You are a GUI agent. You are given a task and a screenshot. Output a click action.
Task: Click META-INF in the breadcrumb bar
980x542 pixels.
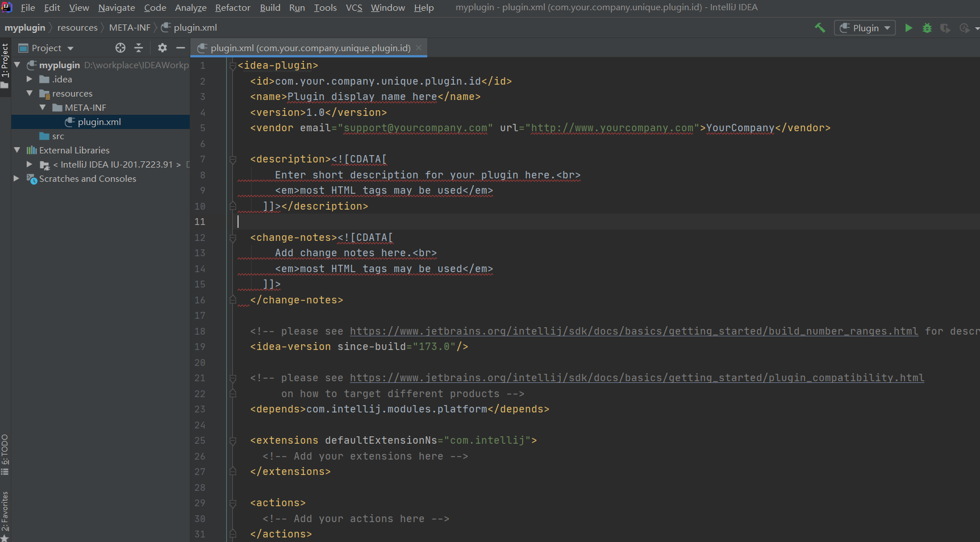click(x=130, y=27)
